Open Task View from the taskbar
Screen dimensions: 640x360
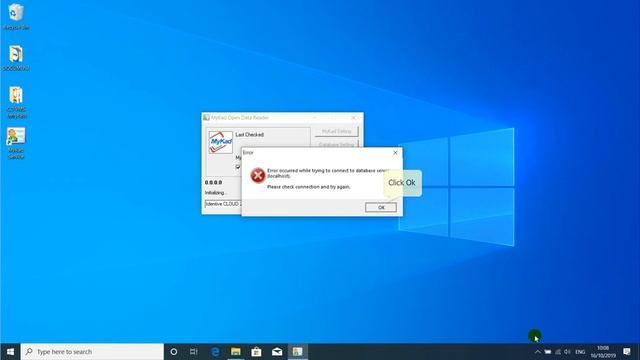(x=193, y=351)
